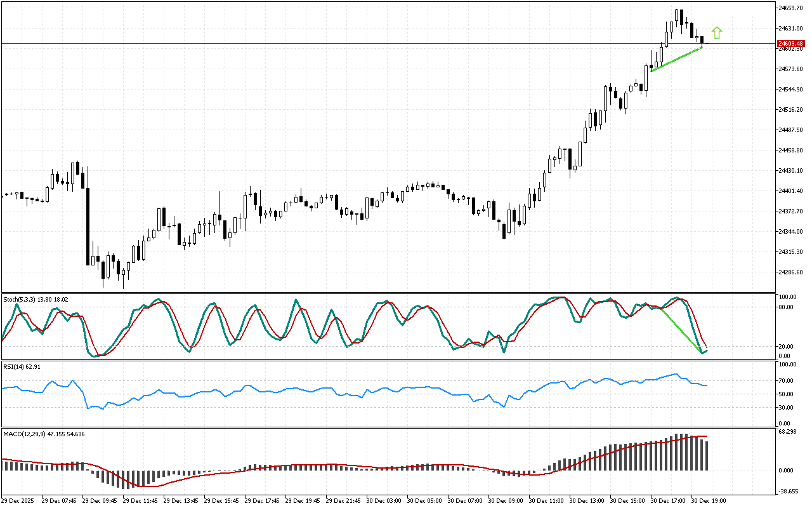Click the 30 Dec 19:00 time label
Image resolution: width=812 pixels, height=508 pixels.
click(x=709, y=500)
